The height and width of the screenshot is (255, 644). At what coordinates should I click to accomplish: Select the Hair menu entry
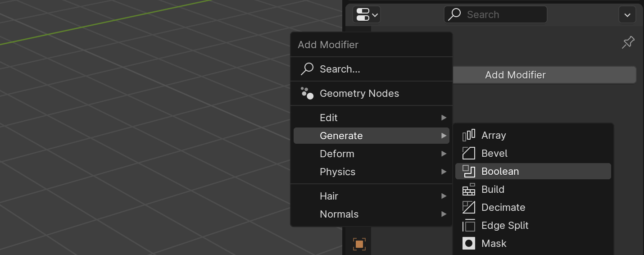[x=372, y=196]
